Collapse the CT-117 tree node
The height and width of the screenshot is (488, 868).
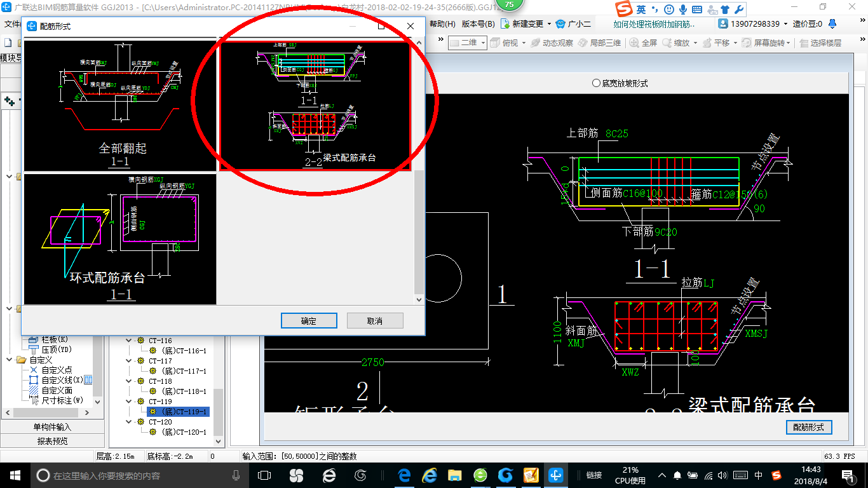(130, 361)
